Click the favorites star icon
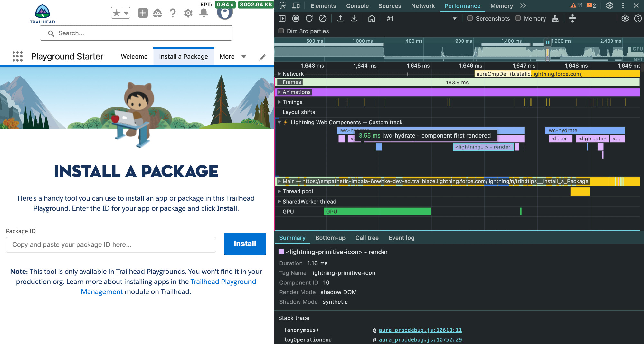 [116, 13]
